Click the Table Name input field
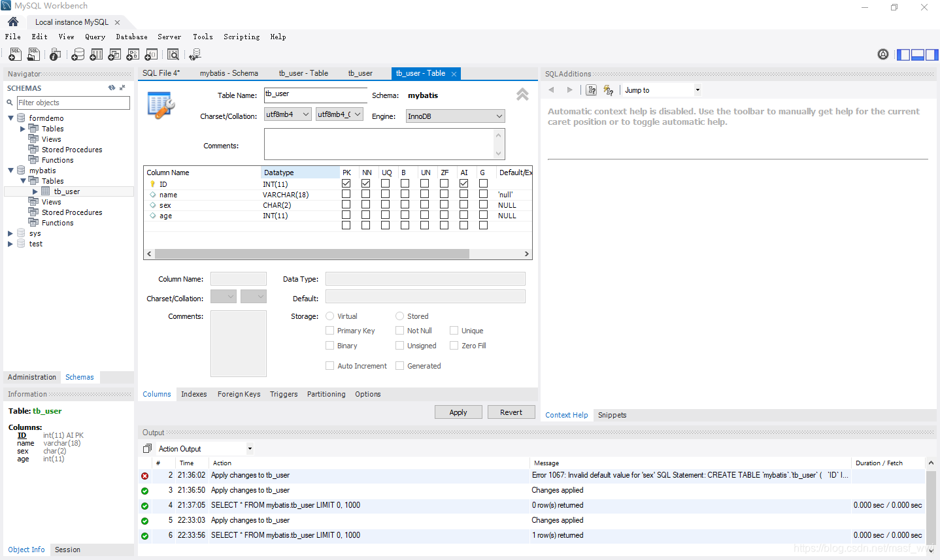The height and width of the screenshot is (560, 940). [316, 95]
